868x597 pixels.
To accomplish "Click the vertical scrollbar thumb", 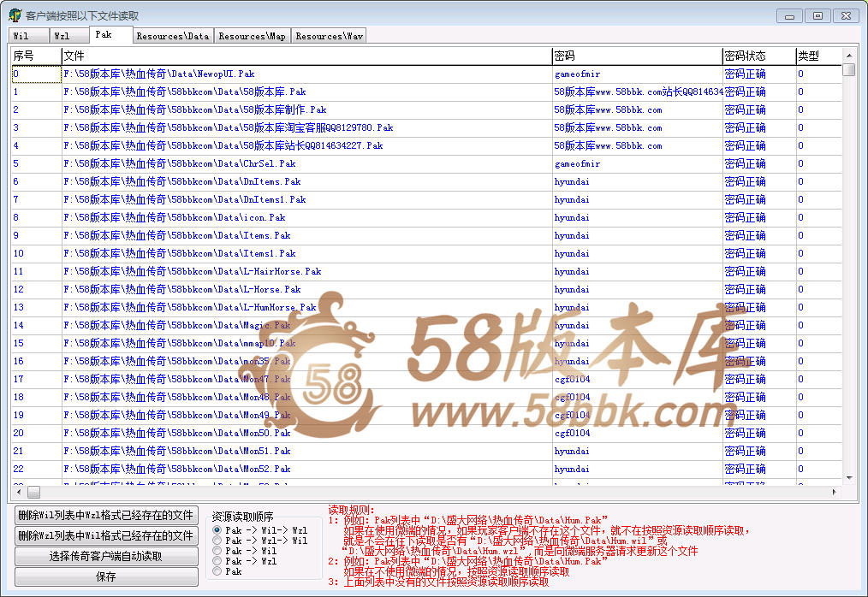I will click(848, 69).
